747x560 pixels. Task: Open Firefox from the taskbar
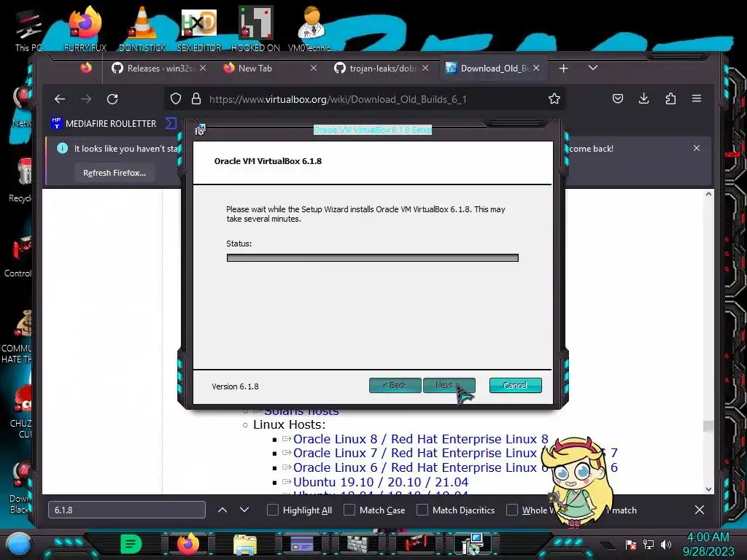[x=188, y=544]
